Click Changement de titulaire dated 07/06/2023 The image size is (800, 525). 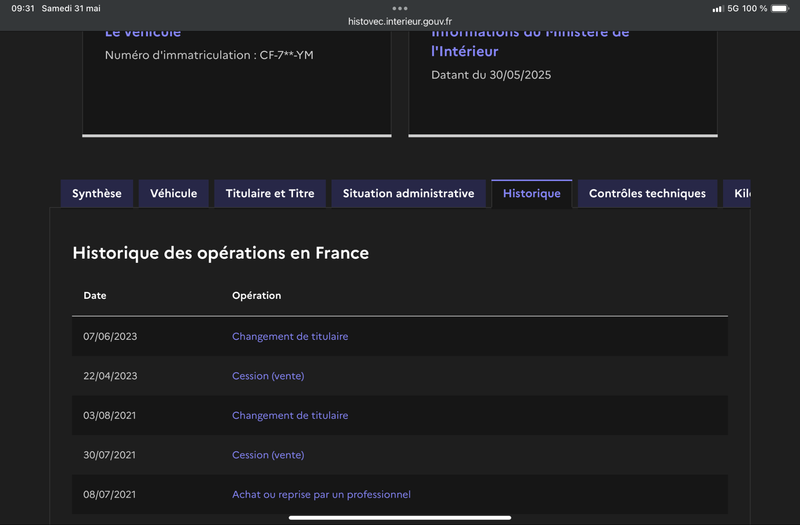point(290,337)
